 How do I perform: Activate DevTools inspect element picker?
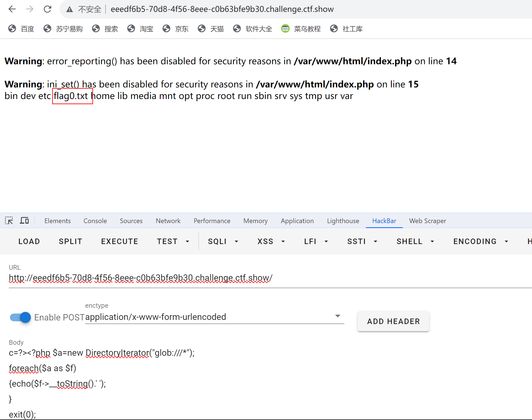click(x=9, y=221)
